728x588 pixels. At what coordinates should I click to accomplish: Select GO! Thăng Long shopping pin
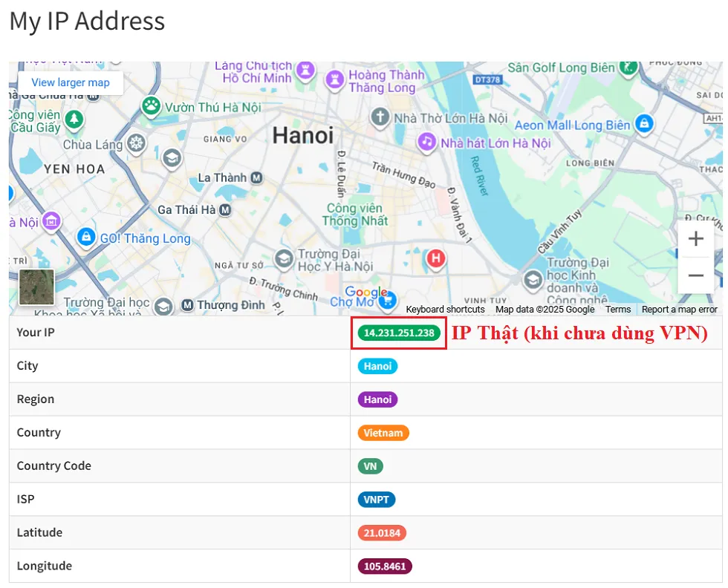(x=86, y=237)
